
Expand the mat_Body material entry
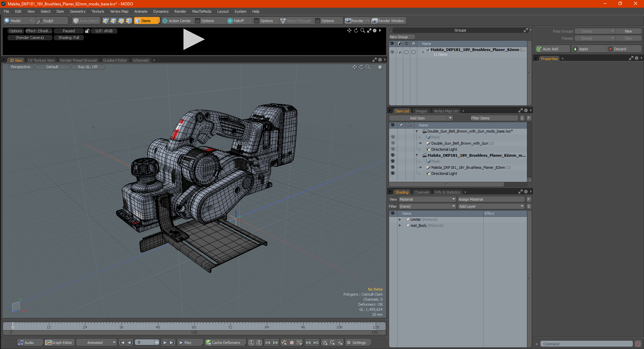400,226
